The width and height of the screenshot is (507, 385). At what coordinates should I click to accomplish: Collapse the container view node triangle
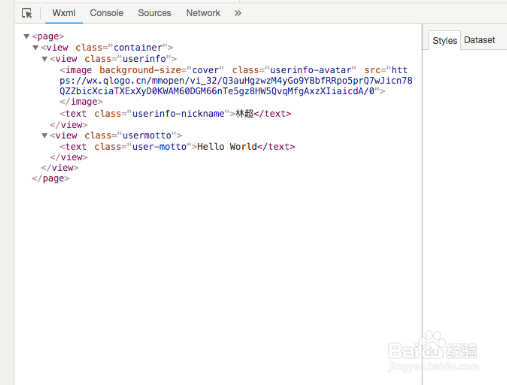35,48
